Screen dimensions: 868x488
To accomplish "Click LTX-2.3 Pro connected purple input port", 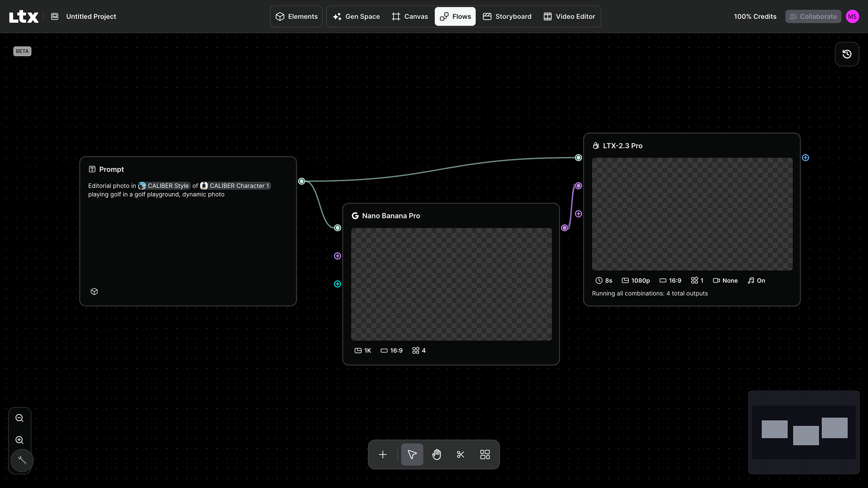I will (579, 186).
